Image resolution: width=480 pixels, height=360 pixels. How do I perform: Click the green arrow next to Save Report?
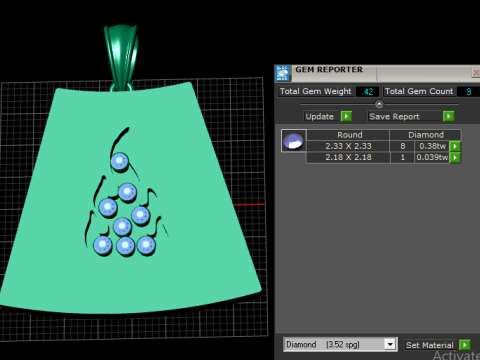click(448, 116)
